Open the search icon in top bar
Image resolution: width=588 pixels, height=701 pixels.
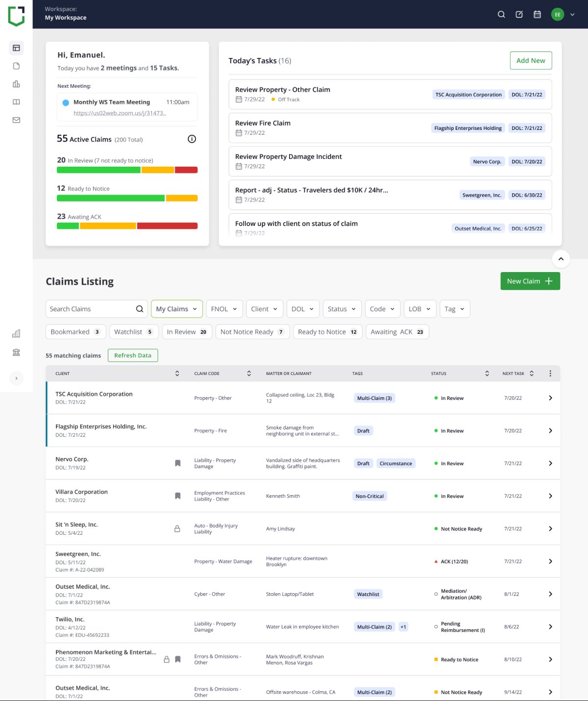coord(501,15)
